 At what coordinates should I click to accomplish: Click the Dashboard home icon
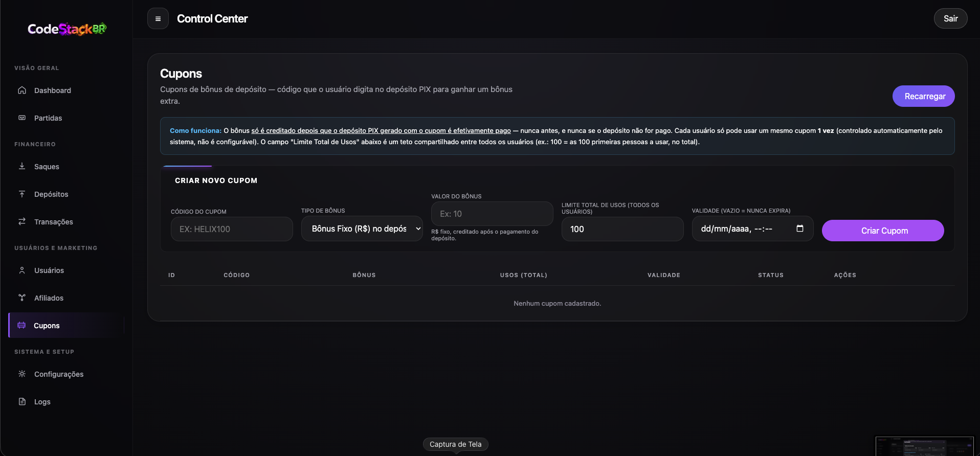(x=22, y=90)
